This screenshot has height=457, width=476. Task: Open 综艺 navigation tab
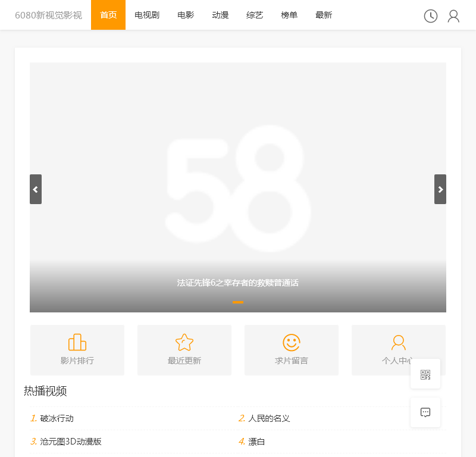click(x=255, y=15)
